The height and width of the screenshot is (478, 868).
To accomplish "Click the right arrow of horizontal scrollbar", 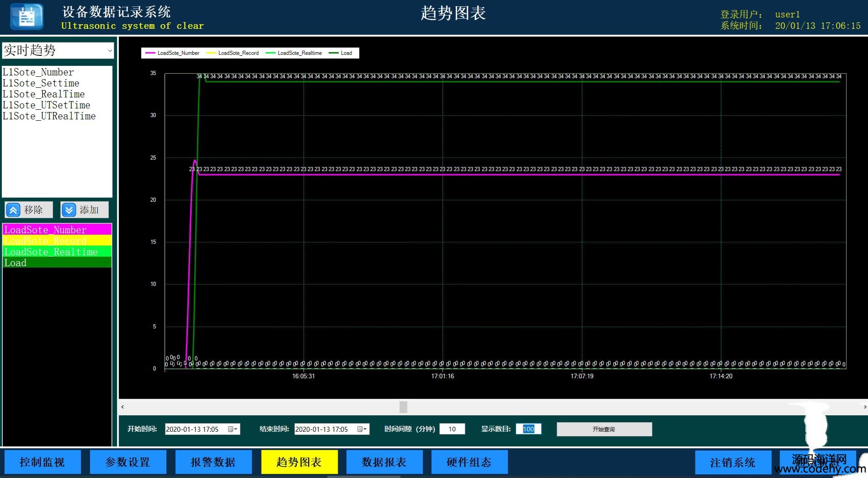I will point(864,407).
